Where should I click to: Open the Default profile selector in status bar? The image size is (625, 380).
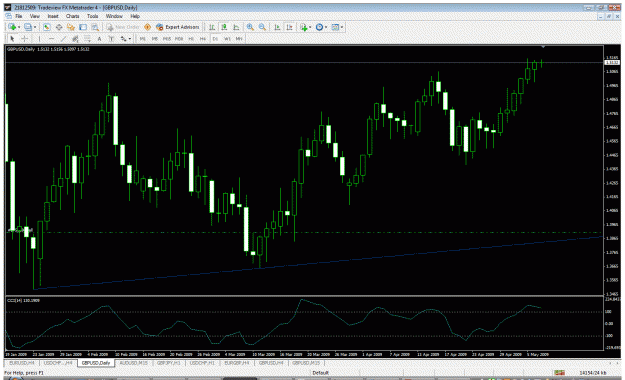[320, 372]
